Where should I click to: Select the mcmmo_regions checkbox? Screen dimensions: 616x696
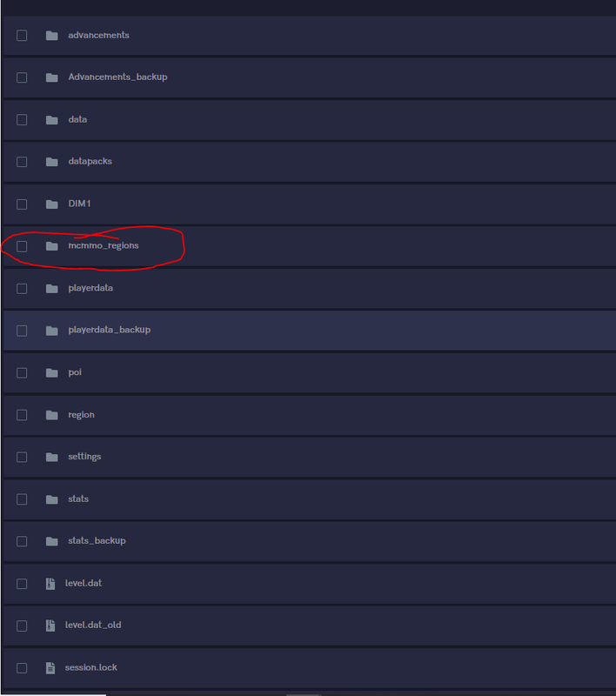pos(22,246)
